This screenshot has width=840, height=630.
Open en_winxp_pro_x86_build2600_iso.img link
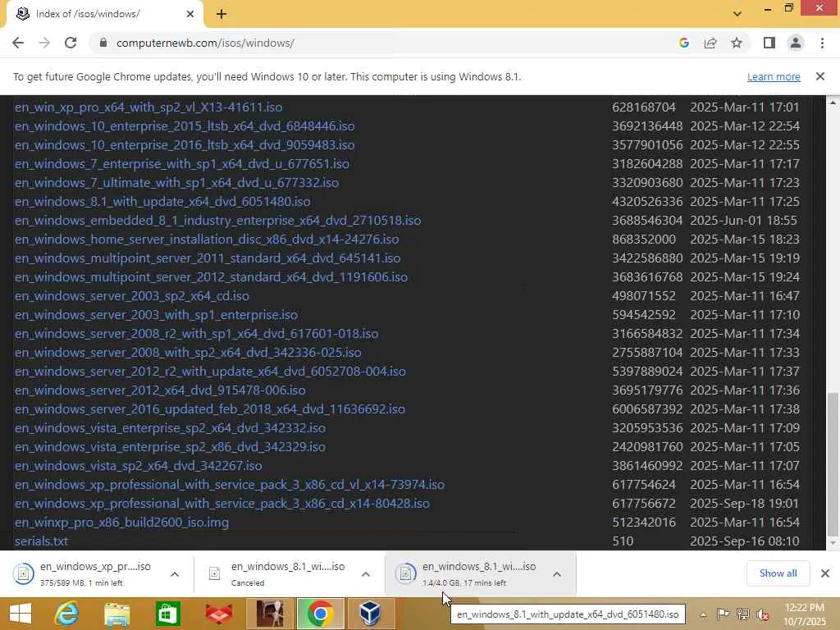[121, 523]
